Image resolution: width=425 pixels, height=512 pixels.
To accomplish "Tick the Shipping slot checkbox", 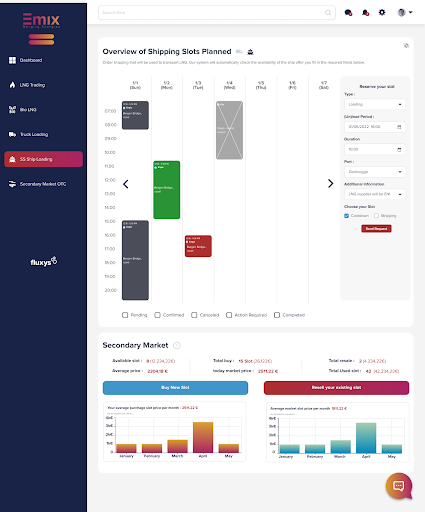I will pos(376,216).
